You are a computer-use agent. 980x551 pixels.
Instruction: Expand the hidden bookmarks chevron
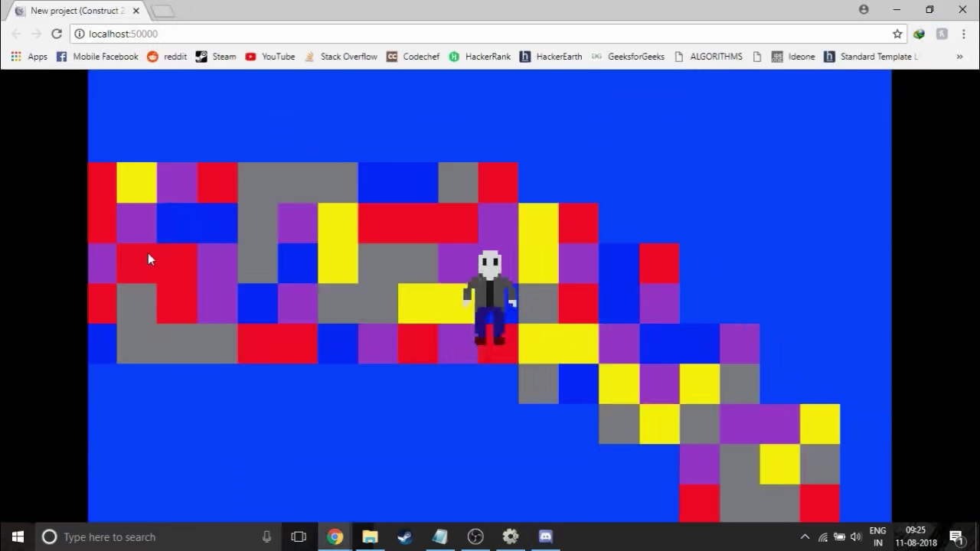[x=959, y=57]
